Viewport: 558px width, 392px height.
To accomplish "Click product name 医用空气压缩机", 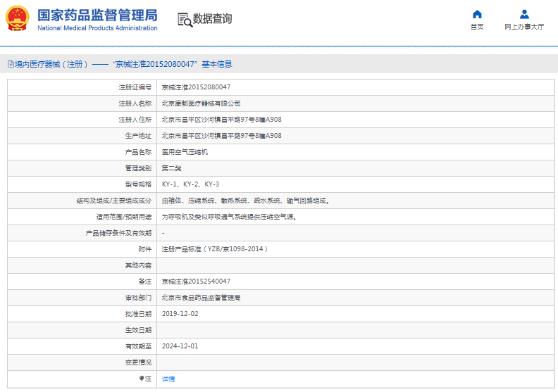I will tap(185, 152).
